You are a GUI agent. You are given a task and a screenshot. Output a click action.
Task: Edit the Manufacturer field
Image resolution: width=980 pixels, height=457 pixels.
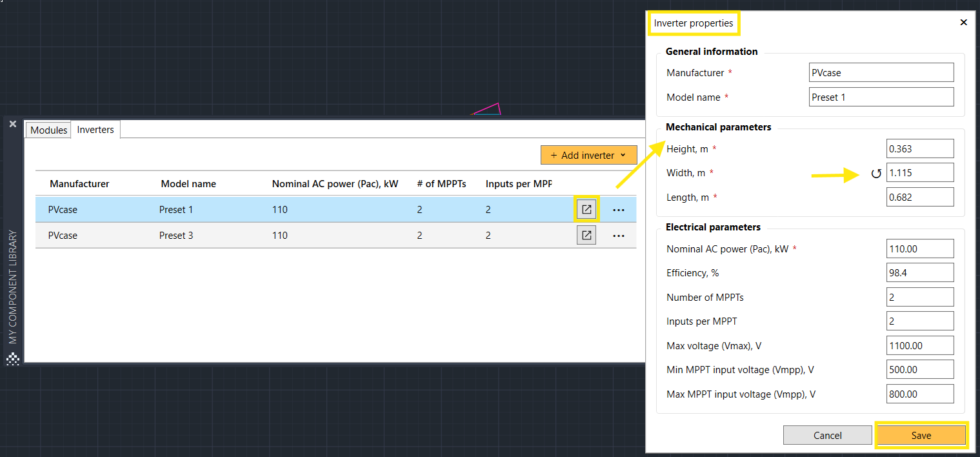click(x=881, y=73)
